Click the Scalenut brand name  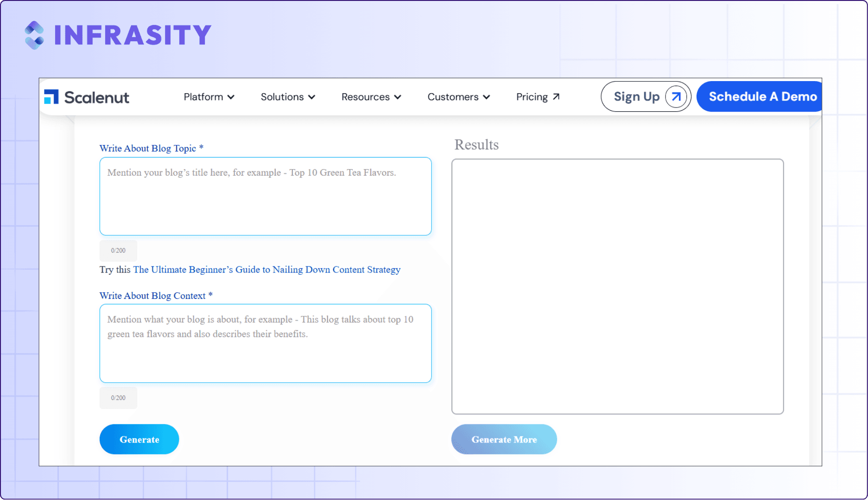pyautogui.click(x=97, y=97)
